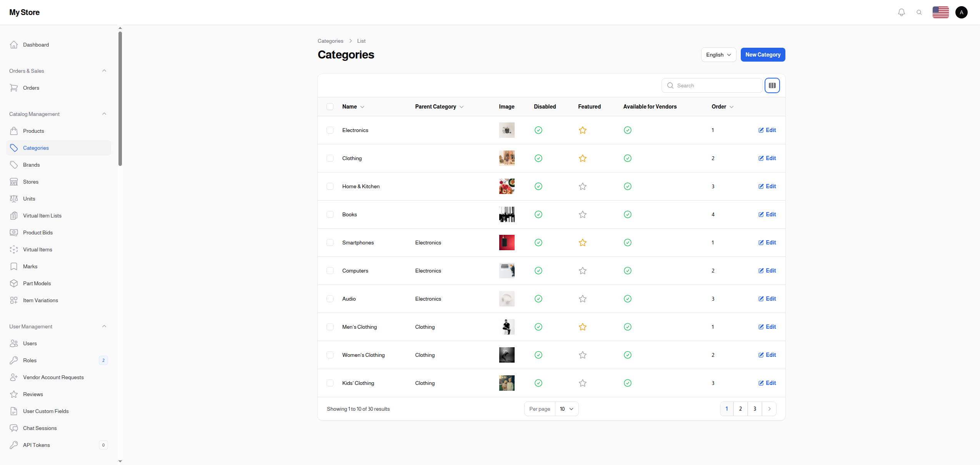Switch to the Dashboard menu item
The width and height of the screenshot is (980, 465).
36,45
